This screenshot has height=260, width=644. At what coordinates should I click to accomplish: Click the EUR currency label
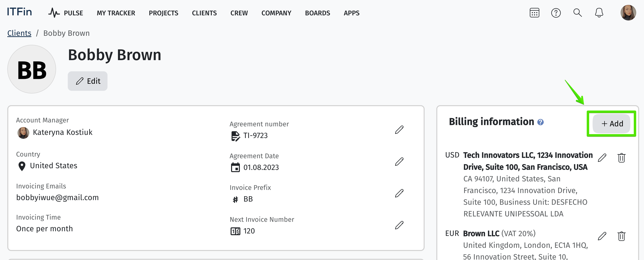(452, 233)
